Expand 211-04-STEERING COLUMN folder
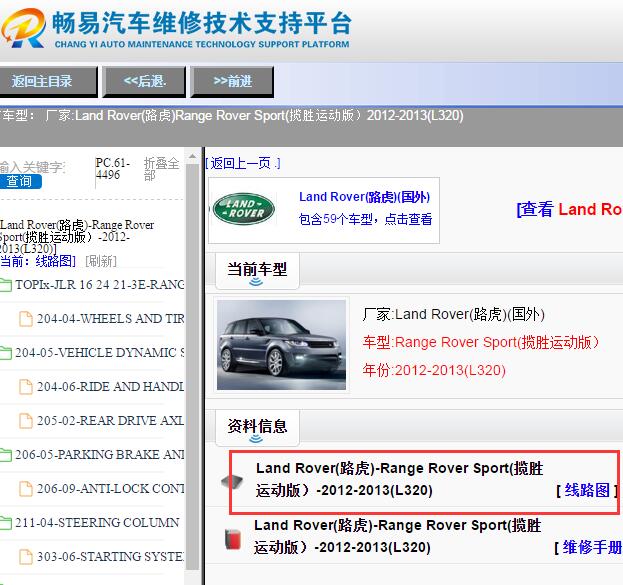This screenshot has height=585, width=623. pyautogui.click(x=97, y=523)
